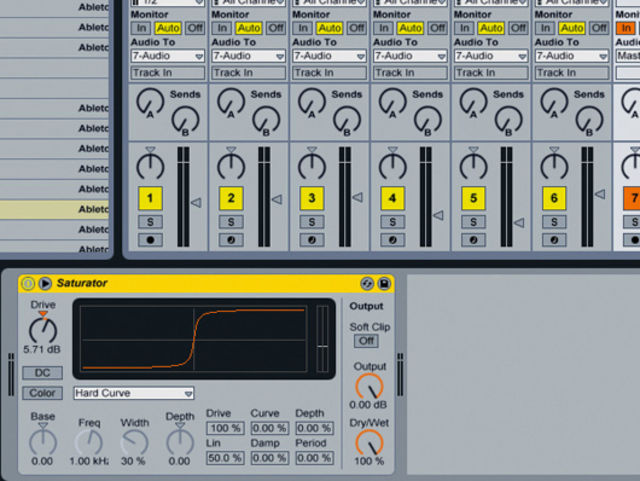
Task: Click track 1 volume fader handle
Action: (x=196, y=203)
